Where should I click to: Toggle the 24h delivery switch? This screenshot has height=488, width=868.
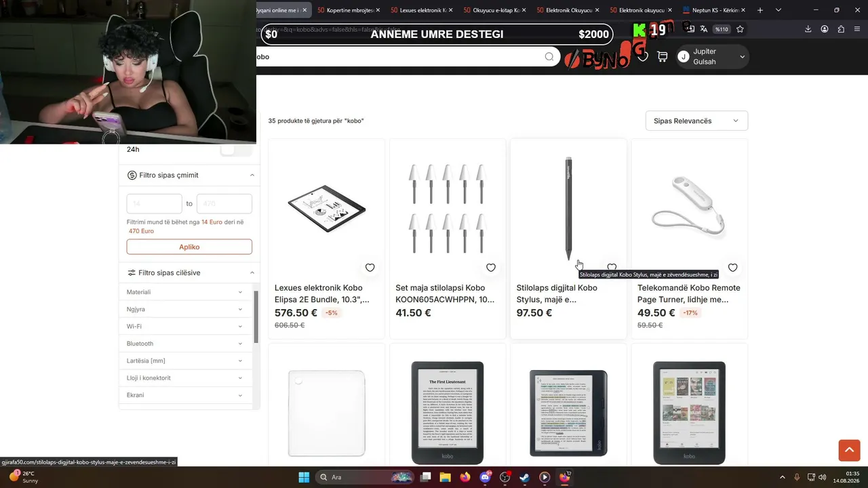point(236,150)
